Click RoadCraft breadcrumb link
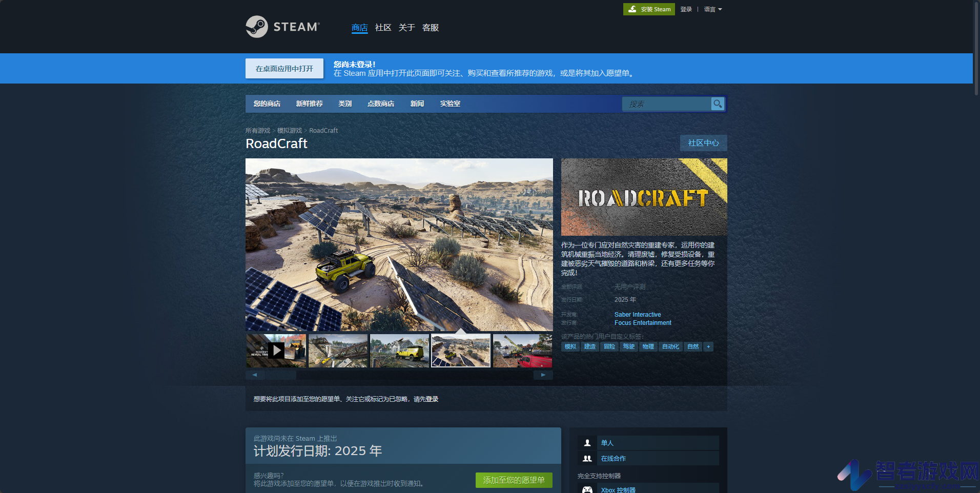 tap(323, 131)
